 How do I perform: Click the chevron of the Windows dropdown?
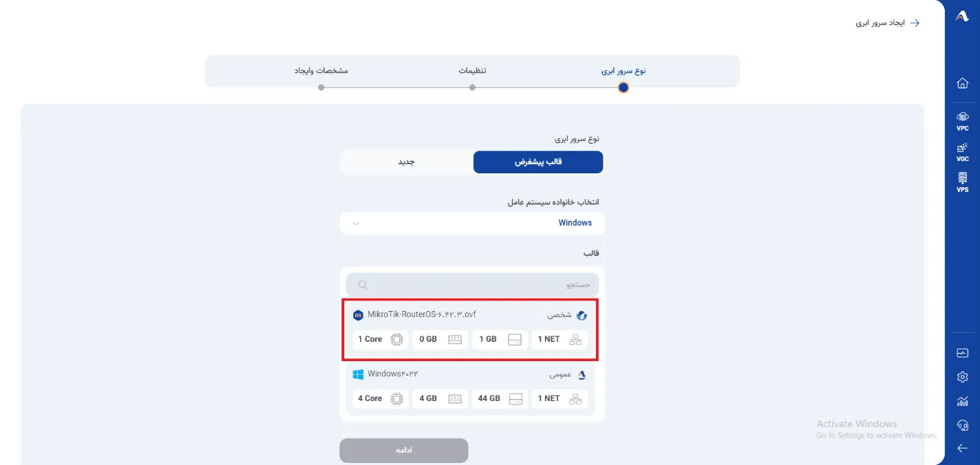[x=356, y=223]
